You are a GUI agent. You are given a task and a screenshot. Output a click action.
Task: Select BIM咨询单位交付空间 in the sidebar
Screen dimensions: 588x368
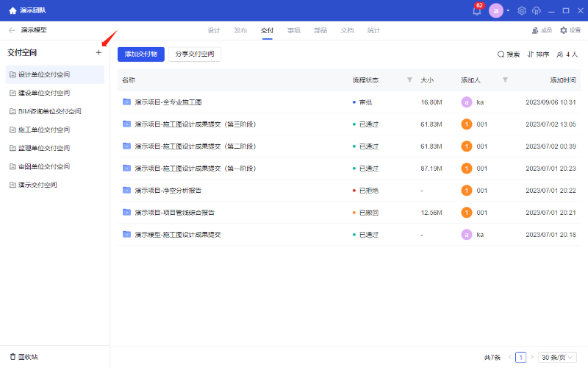coord(54,111)
